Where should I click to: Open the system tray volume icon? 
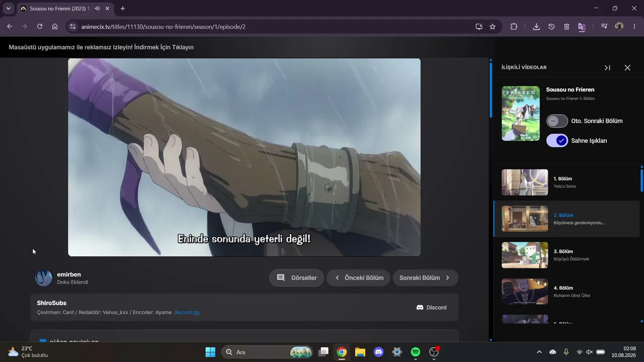click(590, 352)
